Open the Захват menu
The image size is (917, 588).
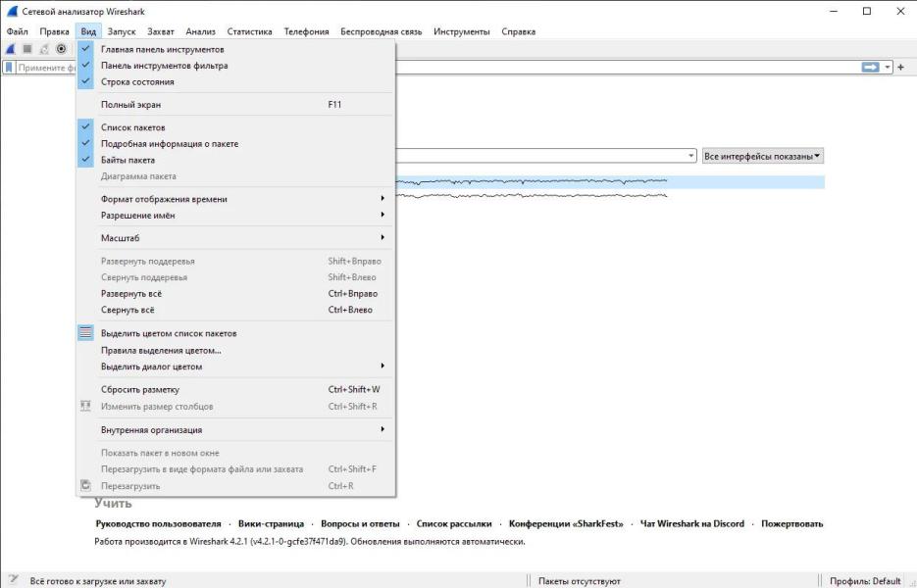[161, 31]
